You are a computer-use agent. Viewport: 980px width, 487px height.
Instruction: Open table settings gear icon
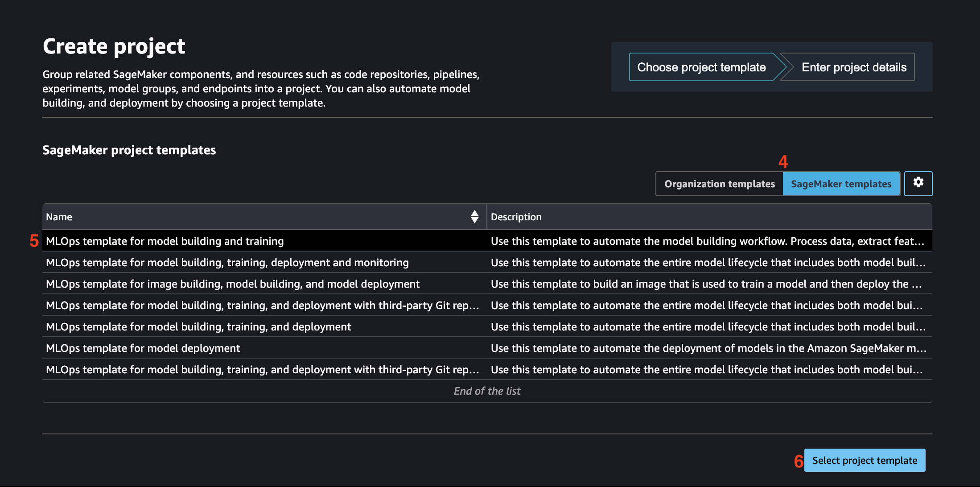pyautogui.click(x=918, y=183)
